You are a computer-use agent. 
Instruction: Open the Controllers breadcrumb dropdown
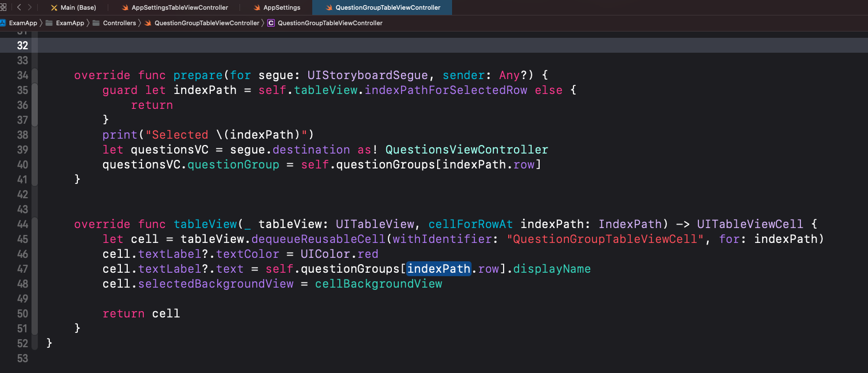(120, 23)
